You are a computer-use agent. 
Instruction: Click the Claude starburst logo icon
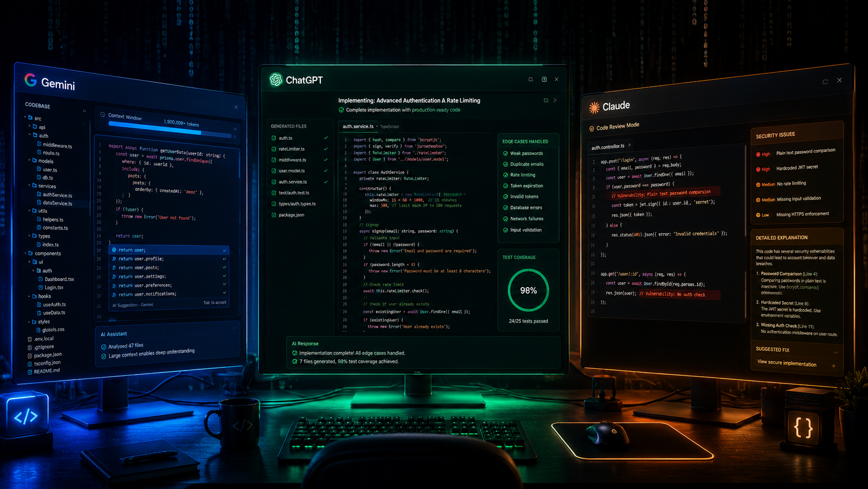(594, 108)
